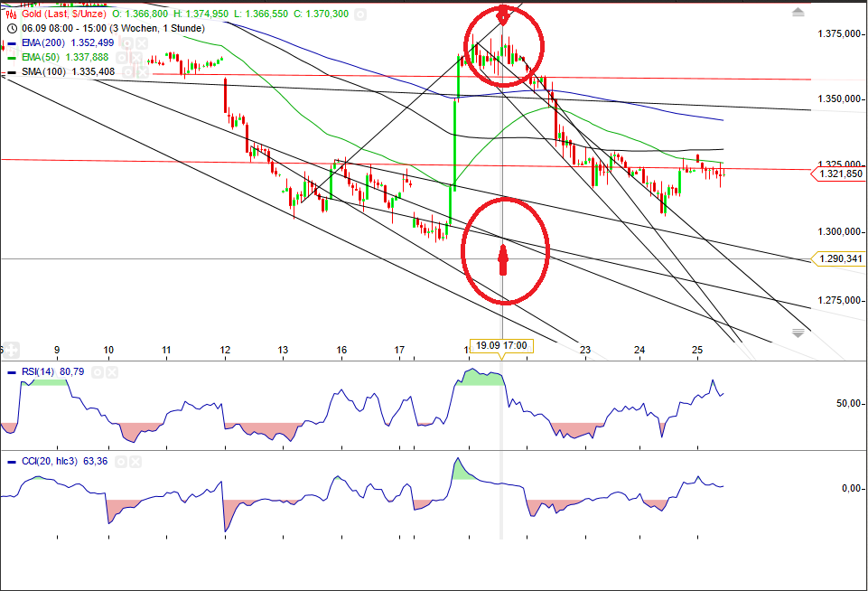Toggle the green EMA(50) legend line marker

coord(12,57)
